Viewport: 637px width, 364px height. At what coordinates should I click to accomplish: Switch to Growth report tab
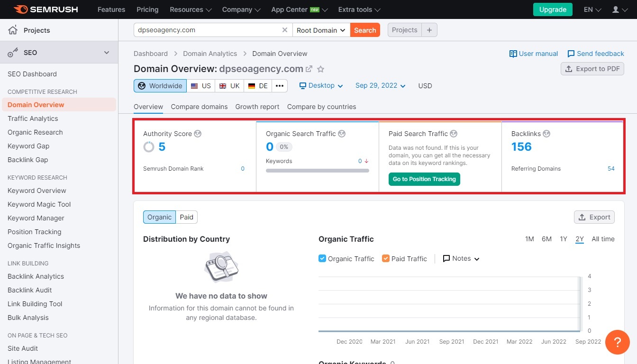tap(257, 107)
